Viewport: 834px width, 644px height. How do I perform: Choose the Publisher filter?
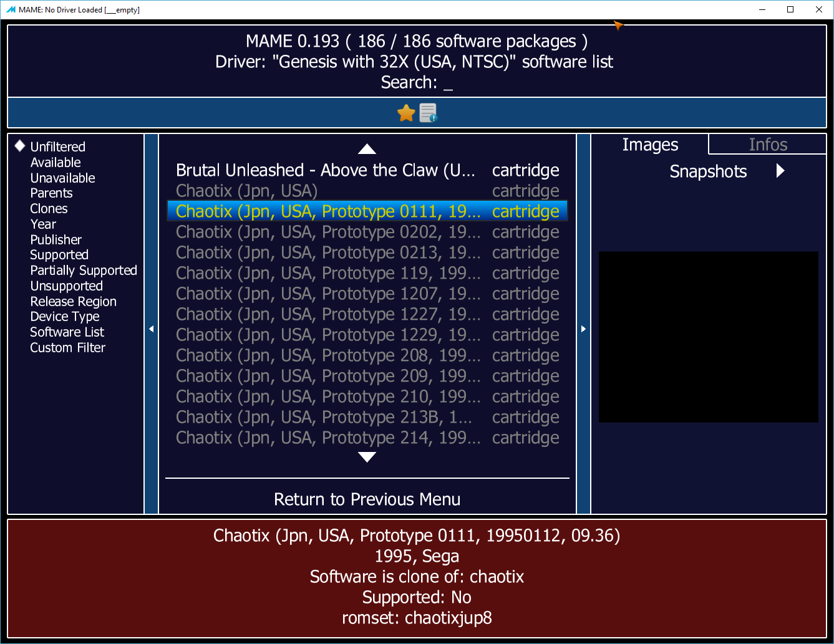coord(56,239)
